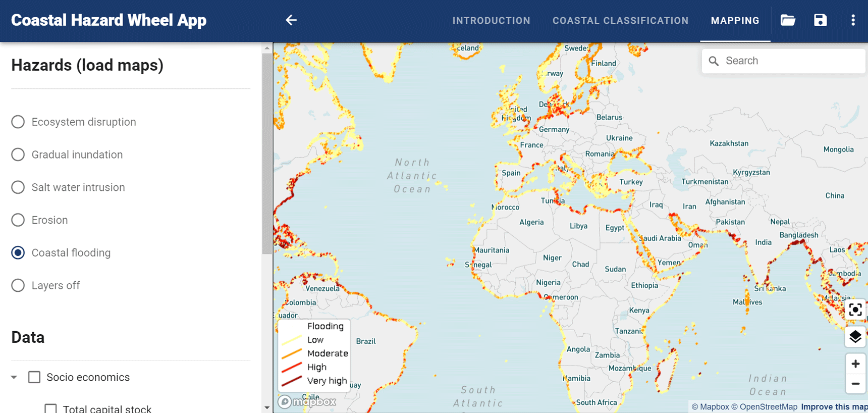Image resolution: width=868 pixels, height=413 pixels.
Task: Select the Ecosystem disruption hazard
Action: (x=18, y=122)
